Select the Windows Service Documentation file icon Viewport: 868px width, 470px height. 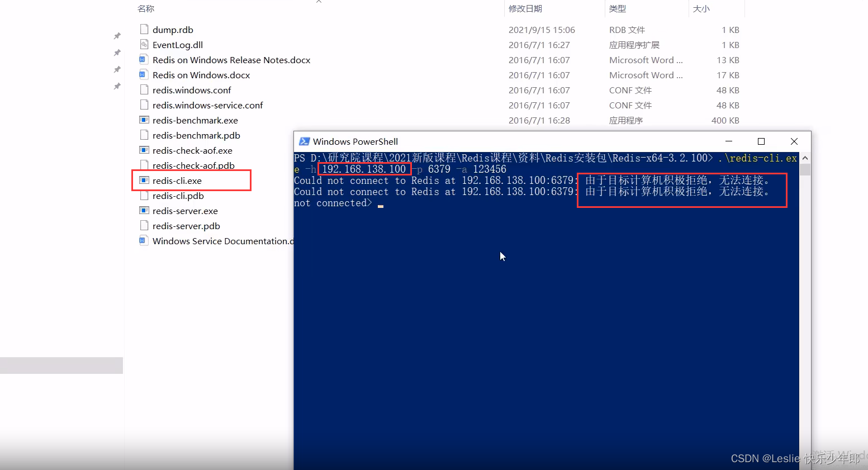pos(144,240)
